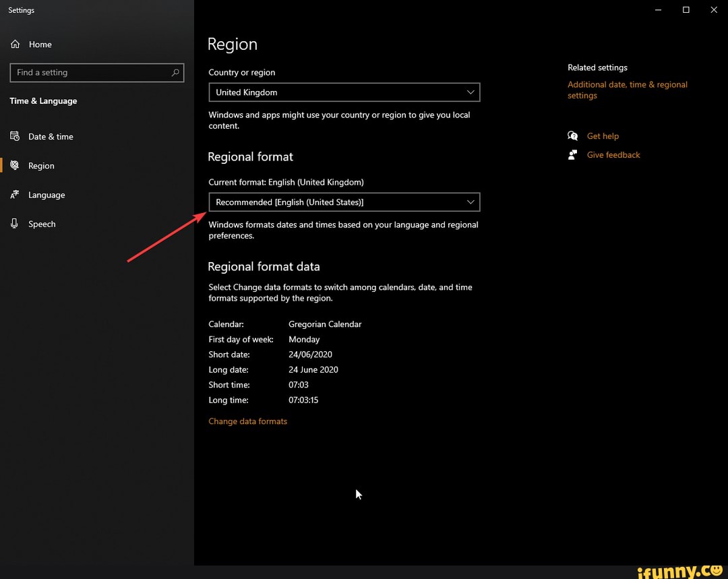Click the Get help icon

(x=573, y=135)
